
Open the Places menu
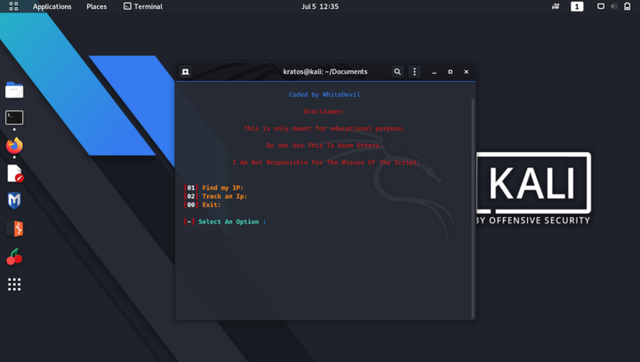[x=96, y=7]
